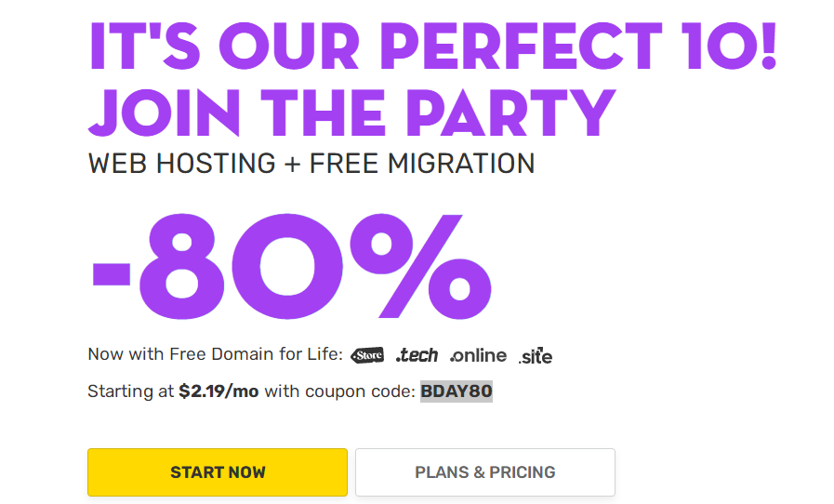This screenshot has height=504, width=834.
Task: Click the "JOIN THE PARTY" heading
Action: [x=351, y=114]
